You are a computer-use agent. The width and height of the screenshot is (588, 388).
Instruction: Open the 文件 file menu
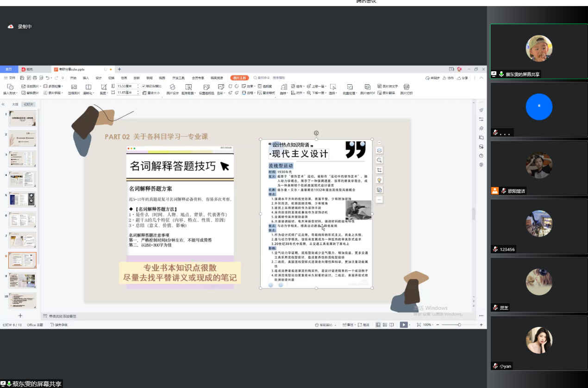(x=10, y=78)
